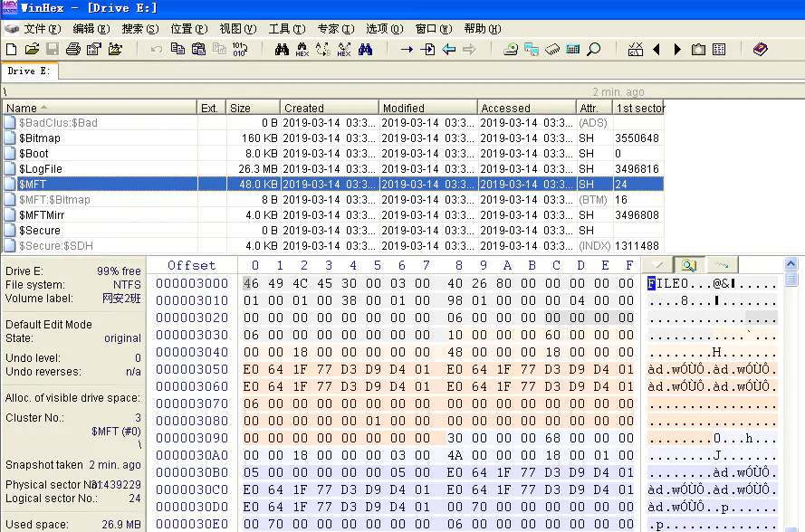Click the 101/010 modify data icon
This screenshot has height=532, width=805.
tap(240, 49)
